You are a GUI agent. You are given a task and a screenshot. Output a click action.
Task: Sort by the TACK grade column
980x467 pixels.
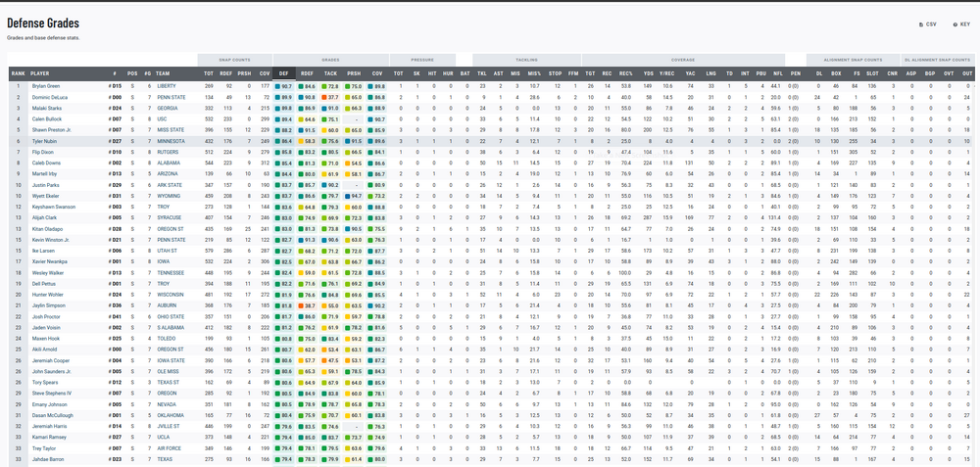pyautogui.click(x=330, y=72)
